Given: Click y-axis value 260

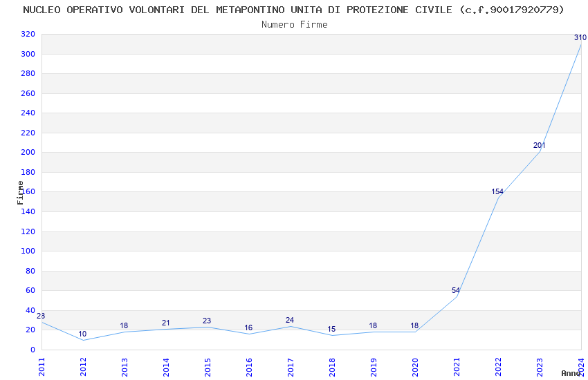Looking at the screenshot, I should tap(28, 93).
